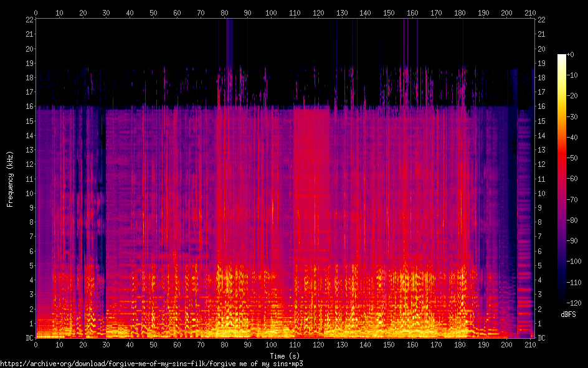The image size is (588, 368).
Task: Click "80" on the bottom time axis
Action: coord(224,345)
